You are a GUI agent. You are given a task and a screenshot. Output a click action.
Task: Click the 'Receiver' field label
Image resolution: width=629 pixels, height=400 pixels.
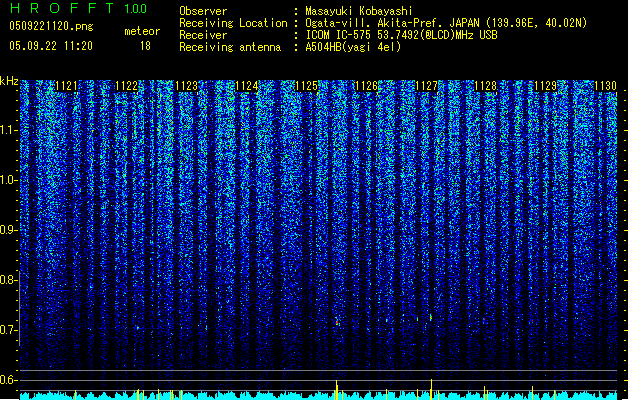[x=203, y=35]
